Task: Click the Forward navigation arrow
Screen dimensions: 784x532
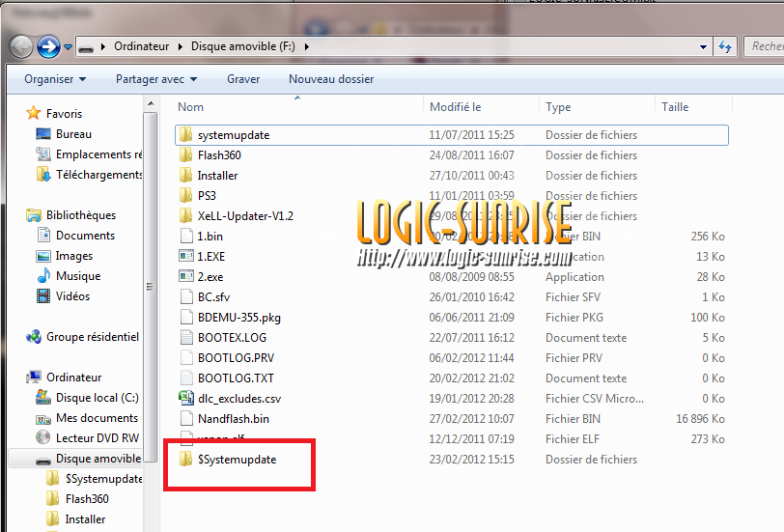Action: pos(48,47)
